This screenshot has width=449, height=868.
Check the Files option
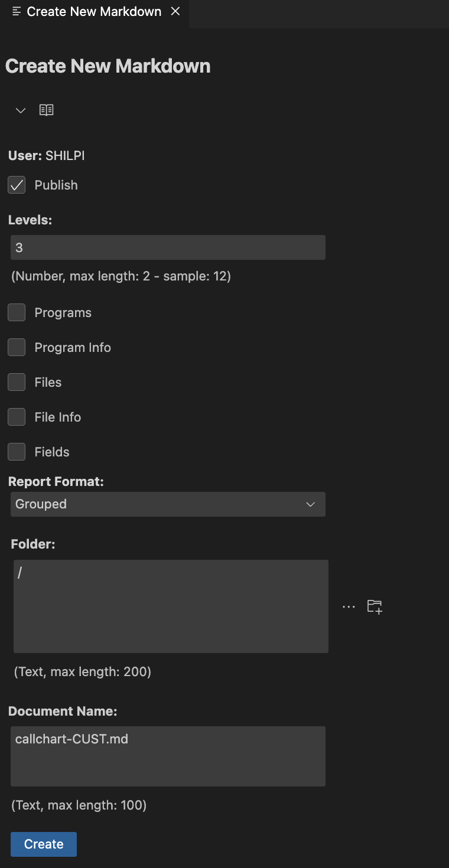point(17,382)
